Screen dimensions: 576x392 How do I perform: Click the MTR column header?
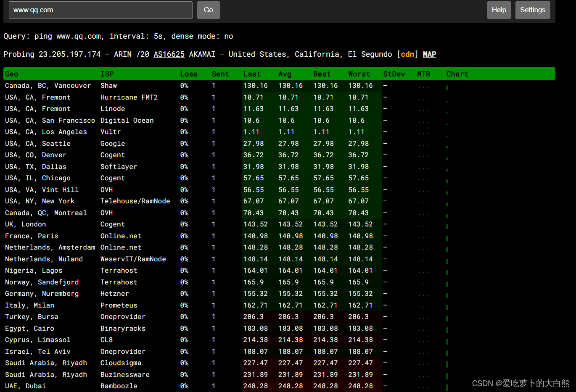[423, 74]
